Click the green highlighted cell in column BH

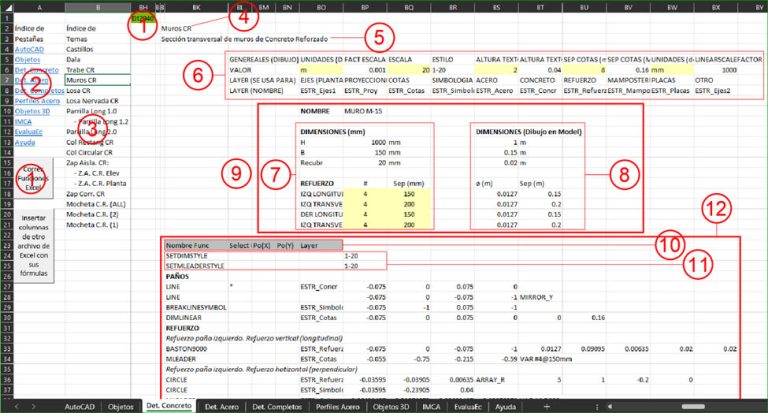click(x=144, y=18)
